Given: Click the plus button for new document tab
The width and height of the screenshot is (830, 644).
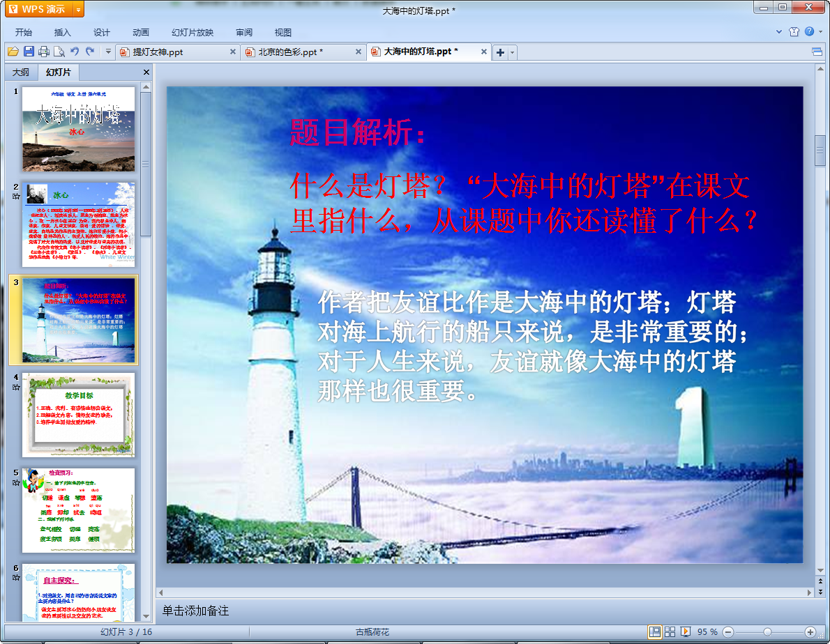Looking at the screenshot, I should pos(500,52).
